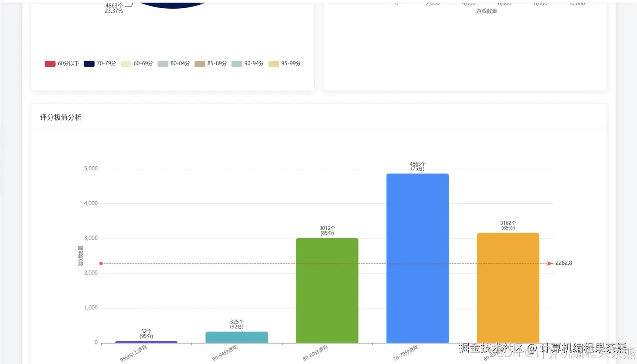The height and width of the screenshot is (364, 637).
Task: Click the 4863个 (75分) bar label
Action: coord(418,166)
